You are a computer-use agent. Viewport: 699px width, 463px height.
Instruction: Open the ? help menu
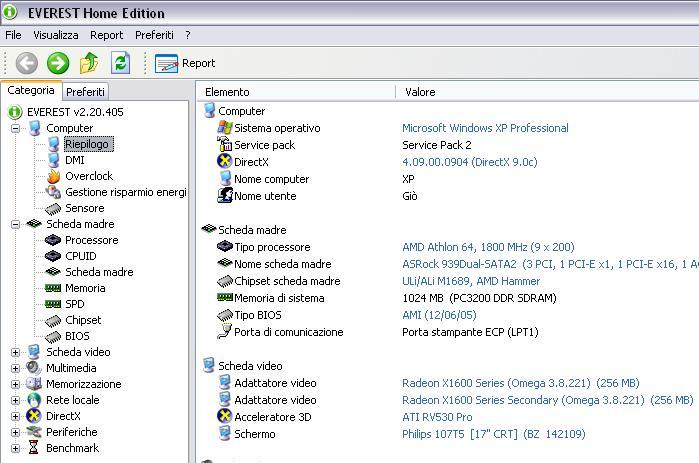tap(188, 35)
